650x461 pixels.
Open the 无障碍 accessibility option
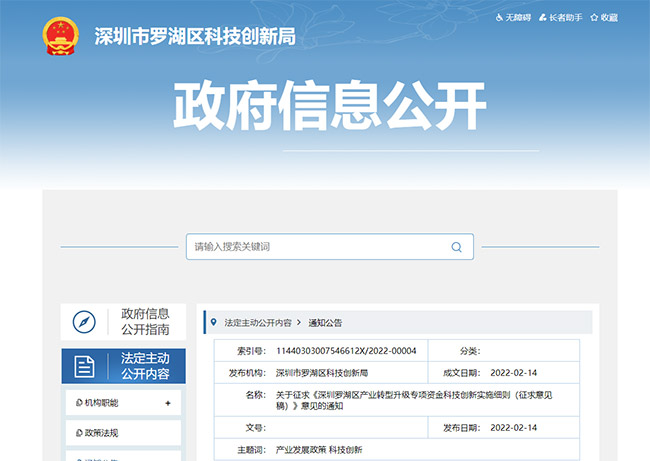pyautogui.click(x=513, y=17)
